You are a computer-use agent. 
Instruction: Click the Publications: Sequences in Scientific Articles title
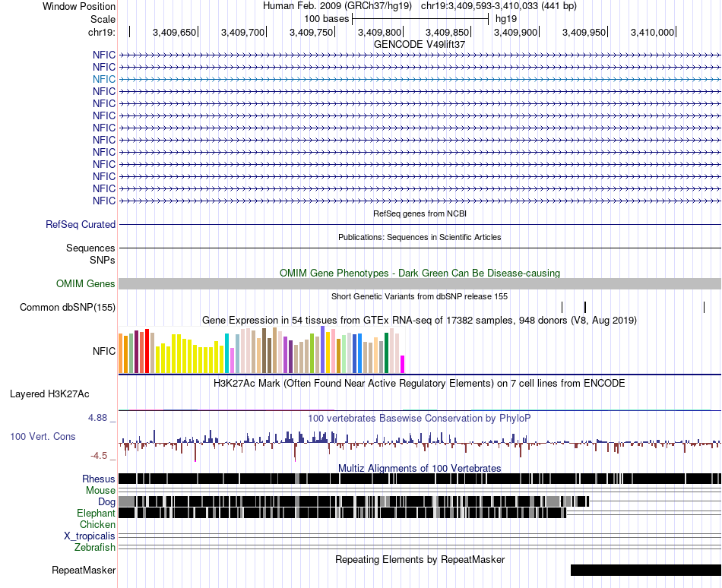pyautogui.click(x=420, y=237)
